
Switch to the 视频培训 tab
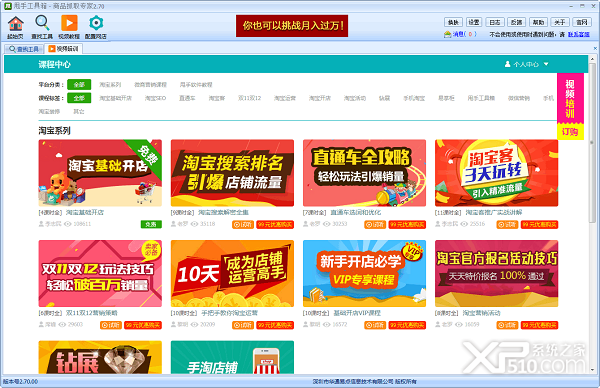click(64, 49)
